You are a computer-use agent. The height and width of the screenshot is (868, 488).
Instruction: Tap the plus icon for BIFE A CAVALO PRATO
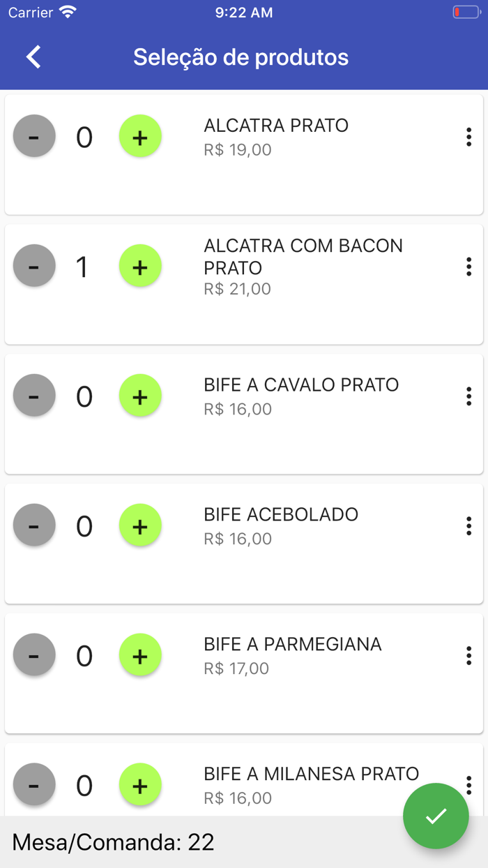[x=140, y=396]
